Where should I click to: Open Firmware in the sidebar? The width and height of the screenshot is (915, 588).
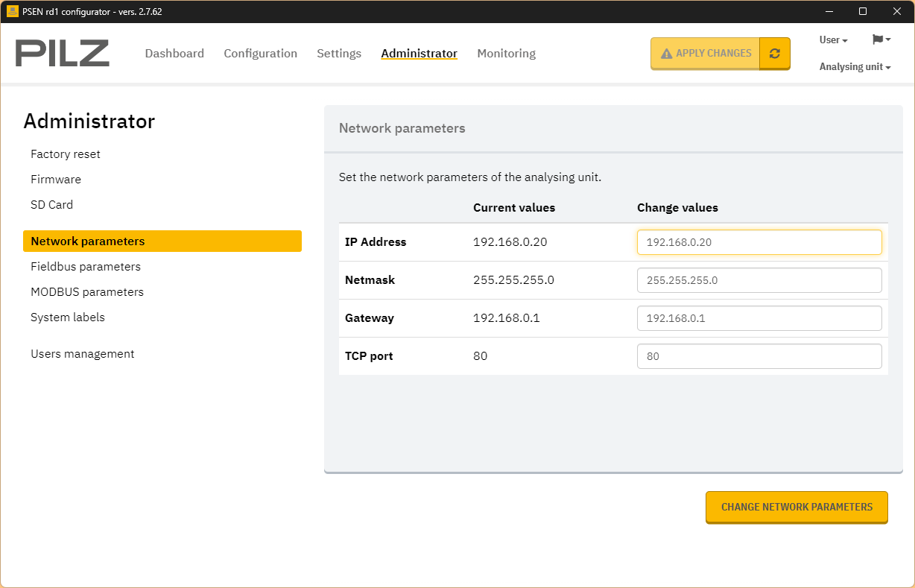pyautogui.click(x=56, y=180)
